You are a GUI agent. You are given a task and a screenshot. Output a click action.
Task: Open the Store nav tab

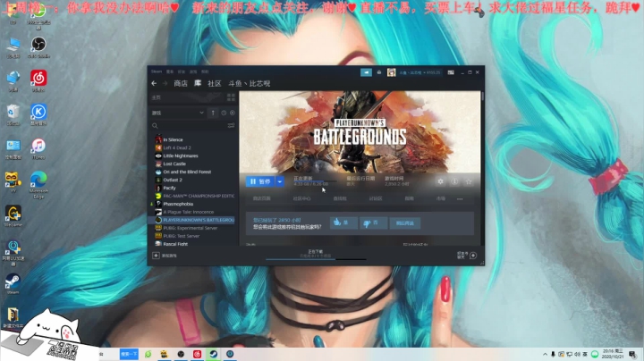tap(181, 83)
